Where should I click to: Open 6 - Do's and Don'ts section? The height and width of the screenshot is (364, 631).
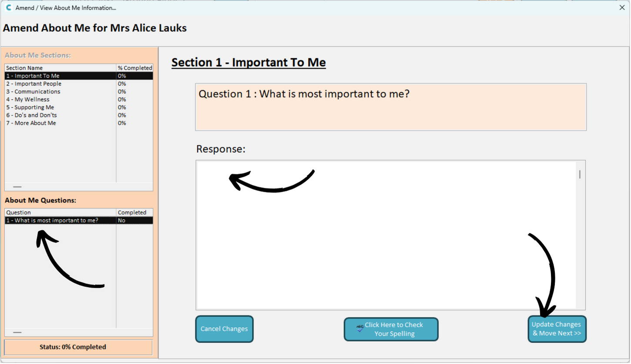[79, 115]
